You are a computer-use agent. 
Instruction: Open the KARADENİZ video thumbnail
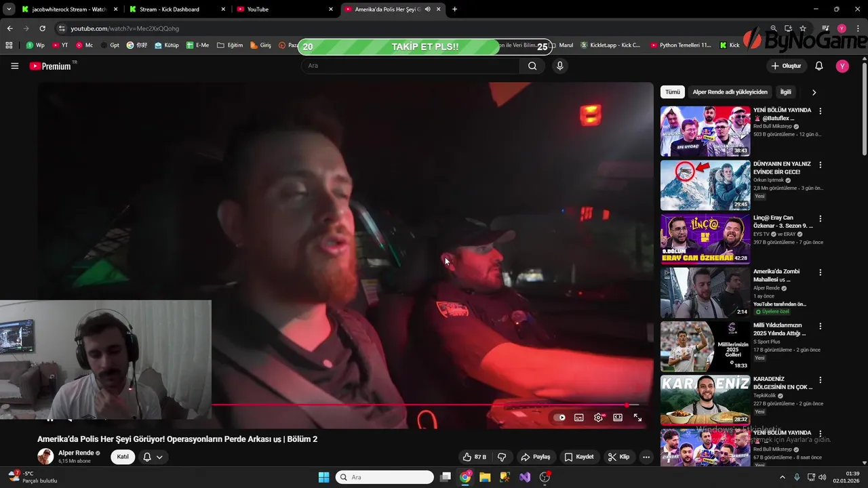(x=705, y=400)
